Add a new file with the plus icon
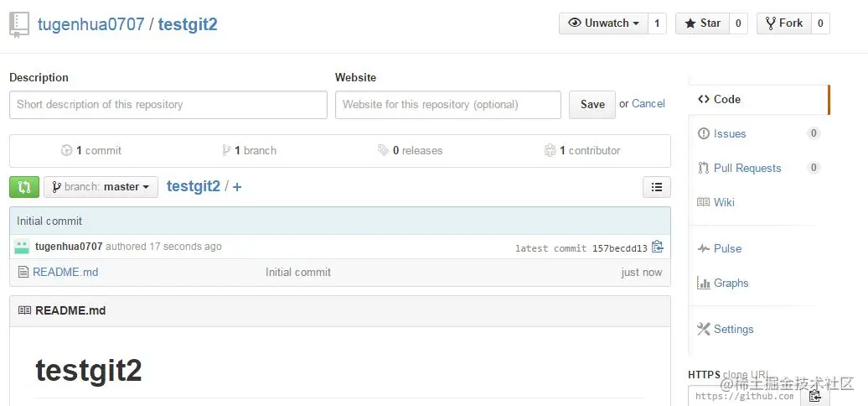Screen dimensions: 868x406 coord(237,187)
